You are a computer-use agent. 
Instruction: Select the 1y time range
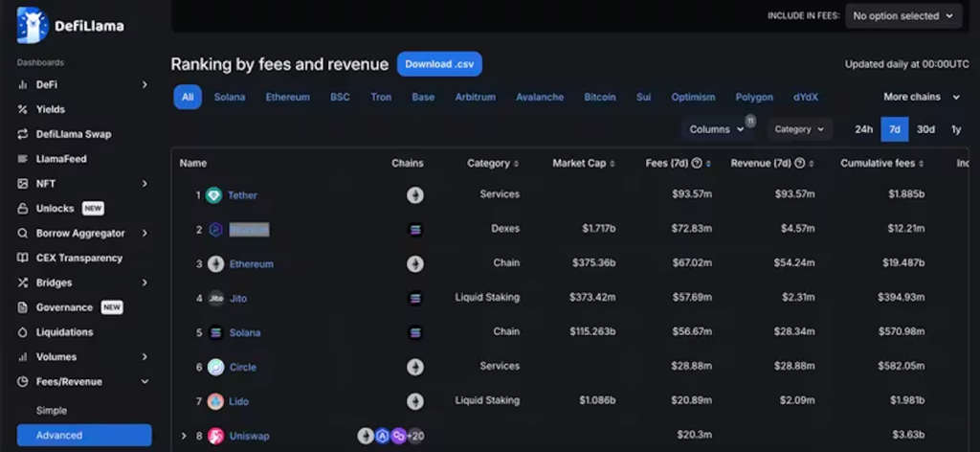956,129
